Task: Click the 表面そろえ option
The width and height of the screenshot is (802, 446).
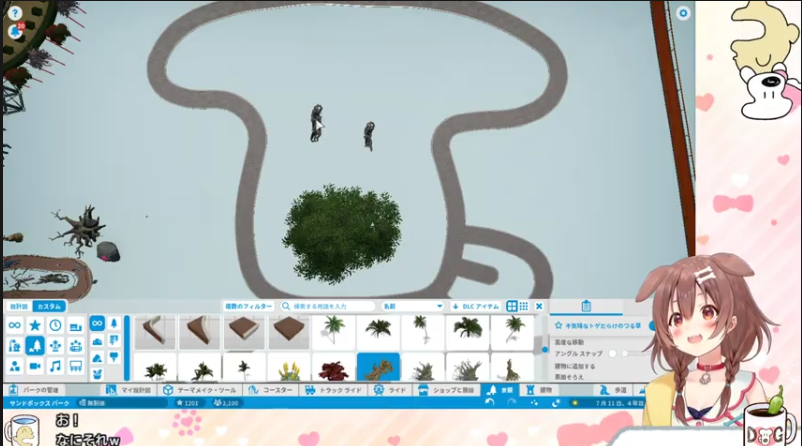Action: tap(569, 377)
